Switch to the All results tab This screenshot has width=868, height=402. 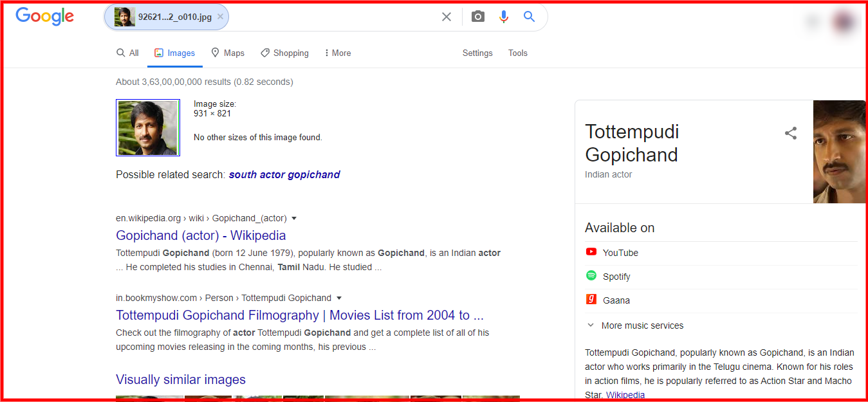(x=127, y=53)
